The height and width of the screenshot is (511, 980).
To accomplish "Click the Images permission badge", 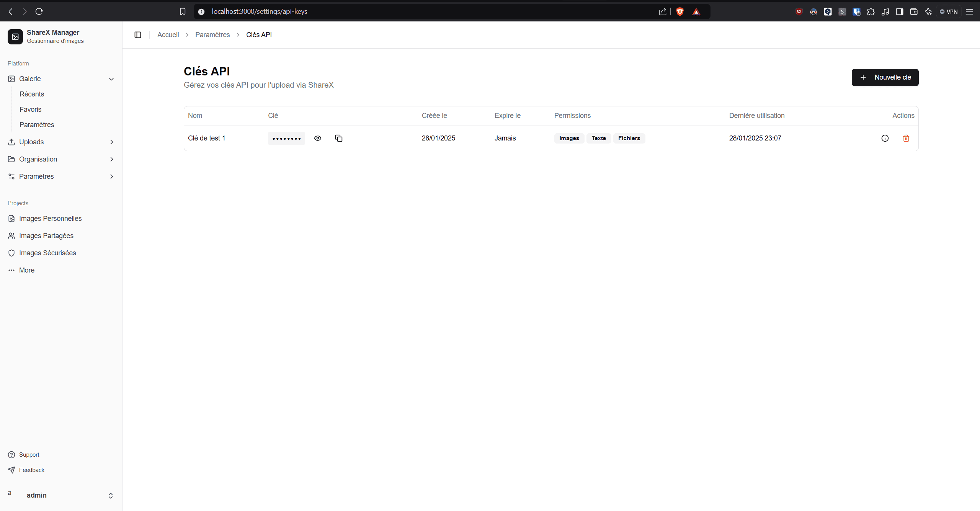I will point(569,138).
